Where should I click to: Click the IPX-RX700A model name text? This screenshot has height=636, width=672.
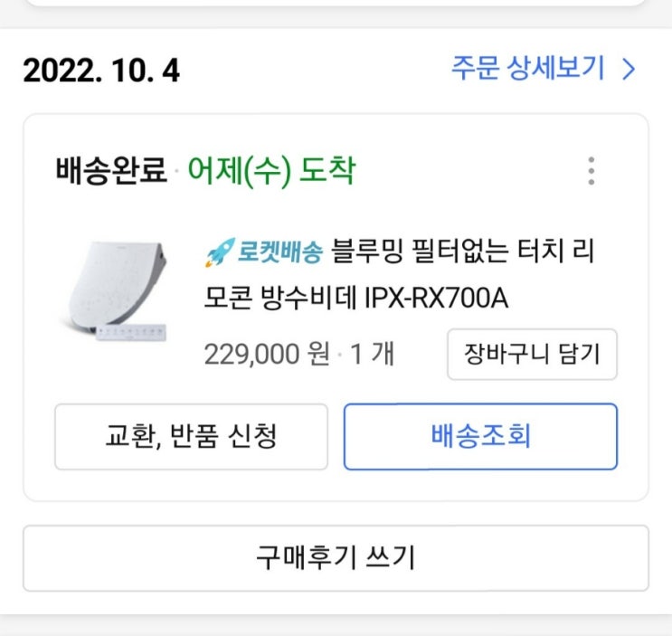436,298
